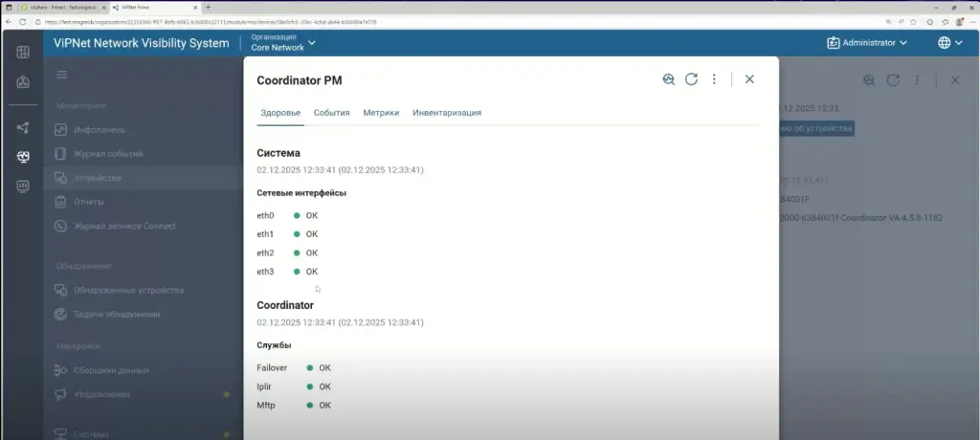Click the Failover service row
The width and height of the screenshot is (980, 440).
294,368
